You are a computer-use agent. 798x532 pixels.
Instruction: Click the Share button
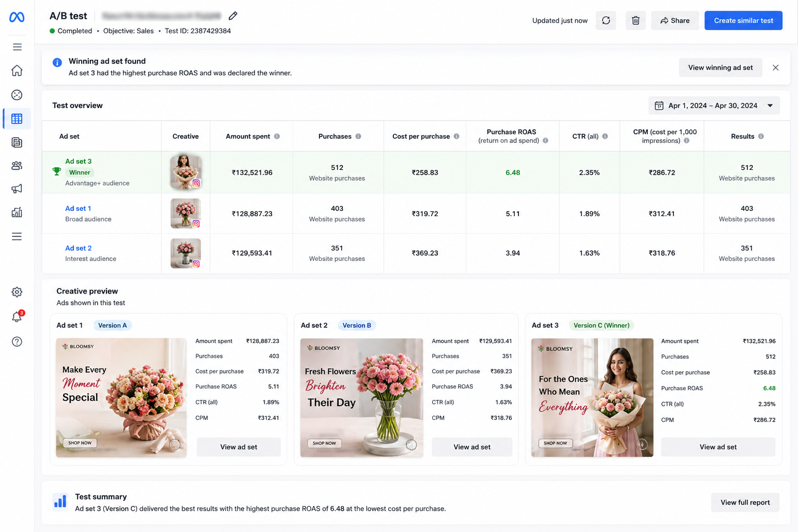(675, 20)
